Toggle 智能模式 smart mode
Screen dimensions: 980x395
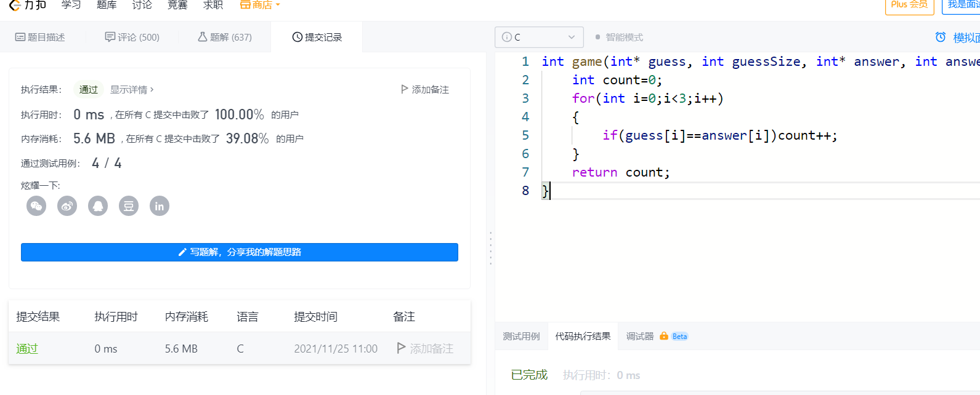click(x=620, y=37)
